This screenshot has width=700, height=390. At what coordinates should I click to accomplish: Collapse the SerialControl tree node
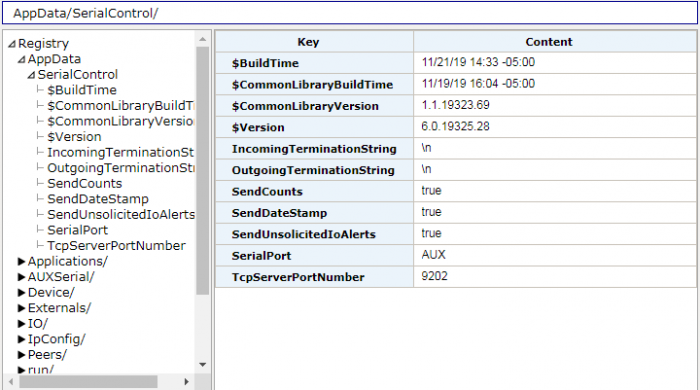(31, 75)
